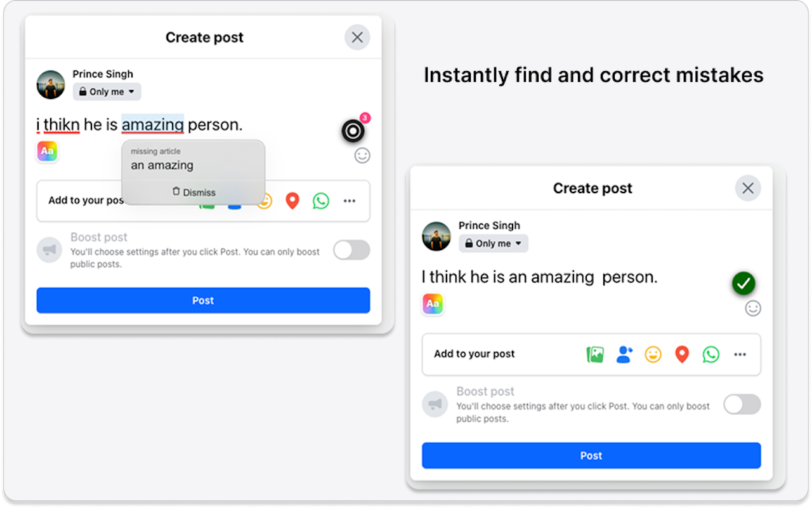Add a feeling/activity in the right dialog
Viewport: 812px width, 508px height.
tap(653, 354)
